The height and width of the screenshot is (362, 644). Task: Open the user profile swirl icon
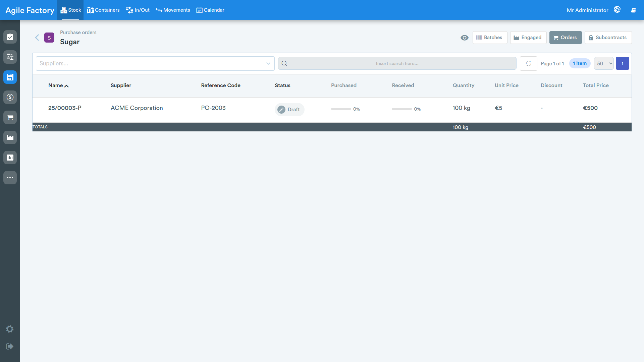(617, 10)
